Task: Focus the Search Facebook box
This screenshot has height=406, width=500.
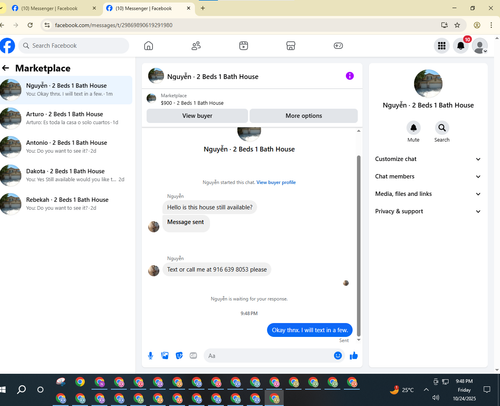Action: 74,46
